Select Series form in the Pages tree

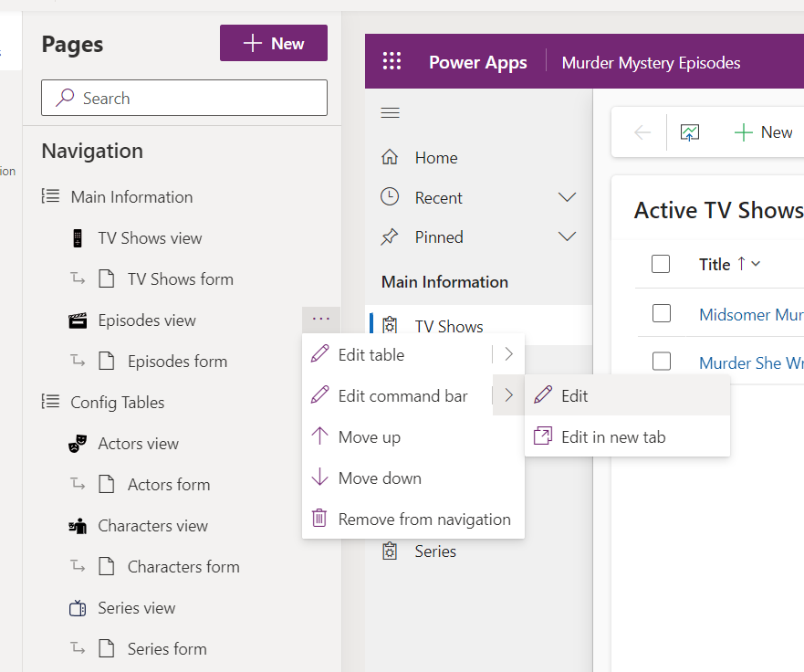(x=167, y=648)
